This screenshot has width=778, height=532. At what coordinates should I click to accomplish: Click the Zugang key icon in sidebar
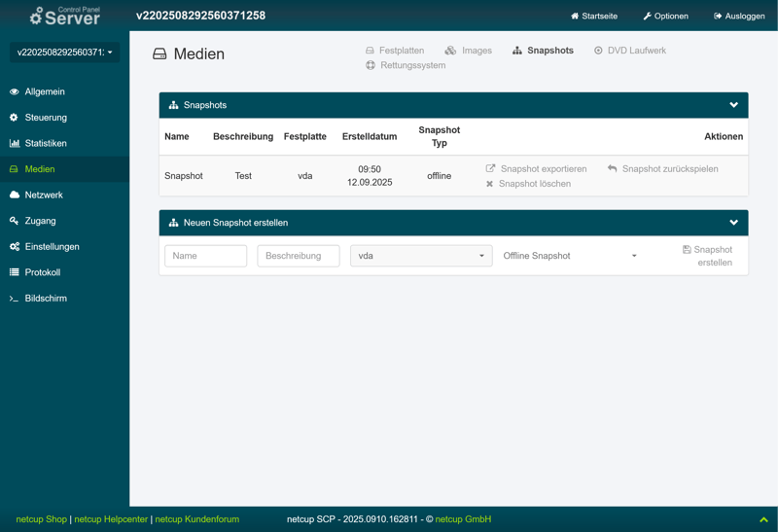coord(15,221)
